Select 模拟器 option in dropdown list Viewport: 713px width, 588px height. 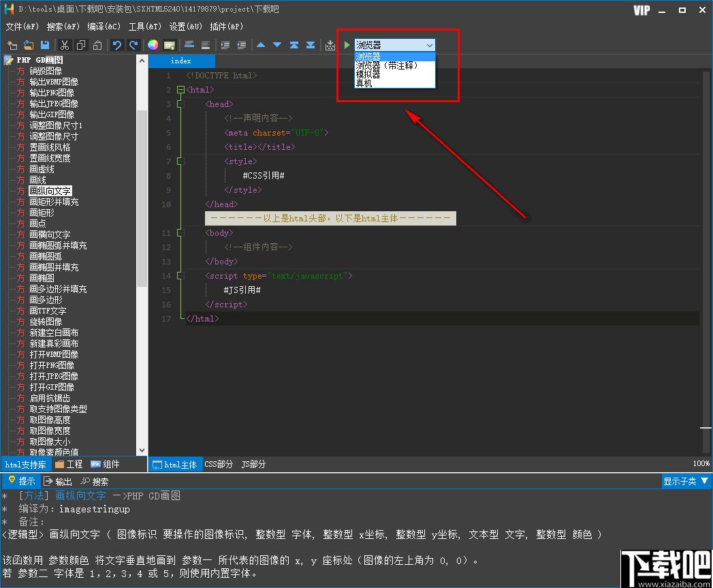pos(395,74)
